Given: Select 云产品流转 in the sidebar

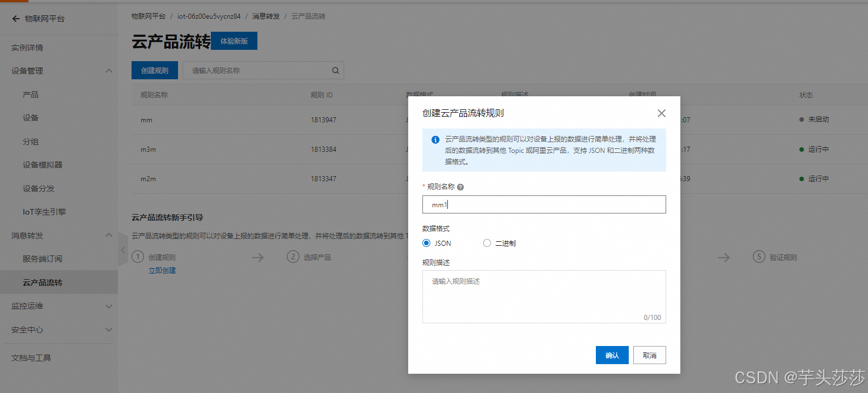Looking at the screenshot, I should [59, 282].
